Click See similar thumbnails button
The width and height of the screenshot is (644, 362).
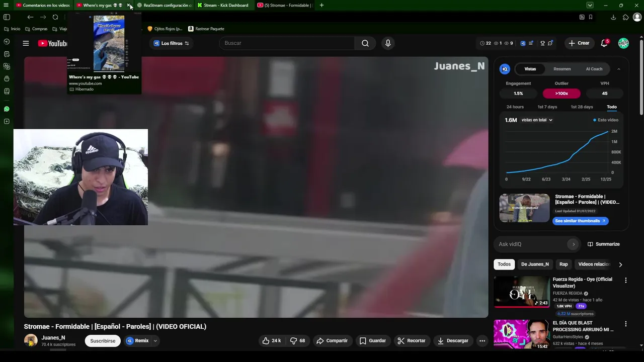(x=581, y=221)
